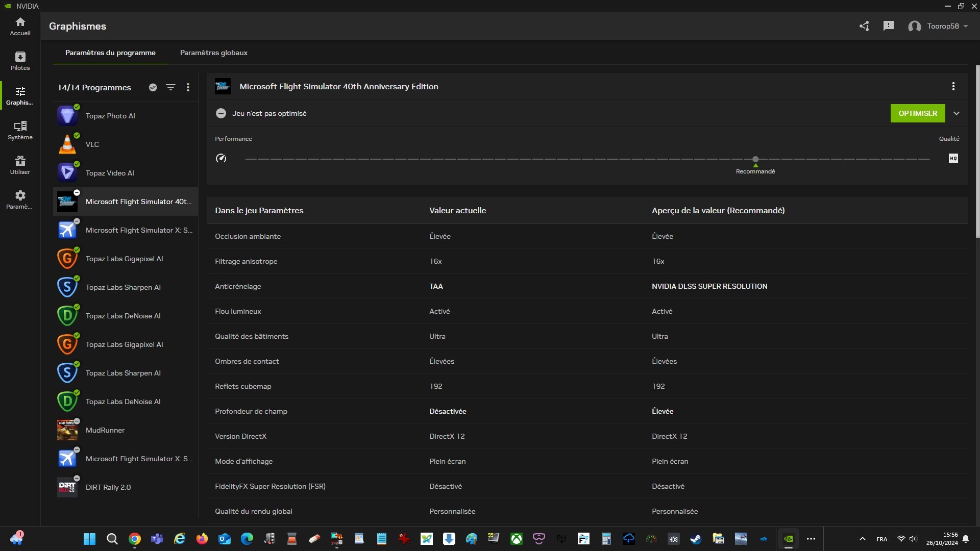Click status badge on MudRunner entry
980x551 pixels.
click(x=77, y=421)
